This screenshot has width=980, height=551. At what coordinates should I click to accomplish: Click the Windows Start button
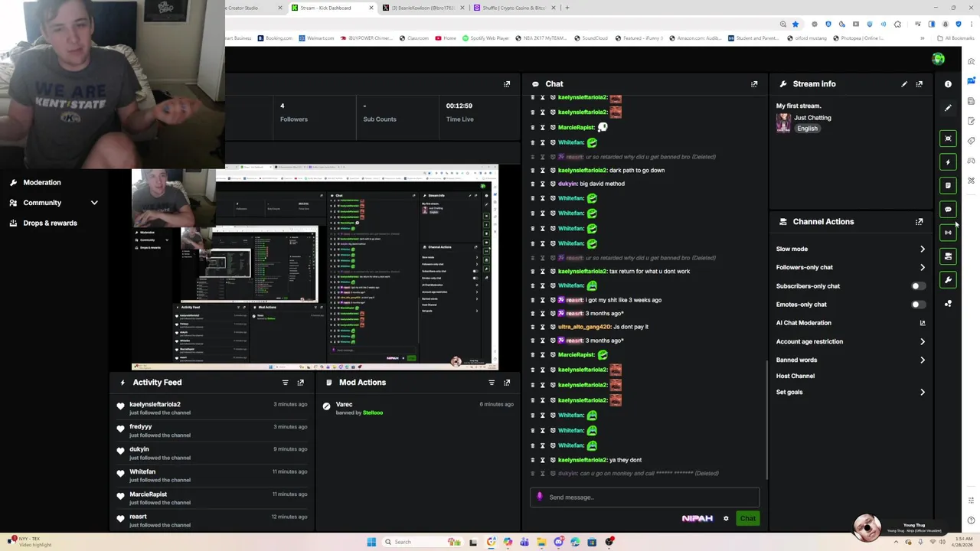(x=371, y=542)
